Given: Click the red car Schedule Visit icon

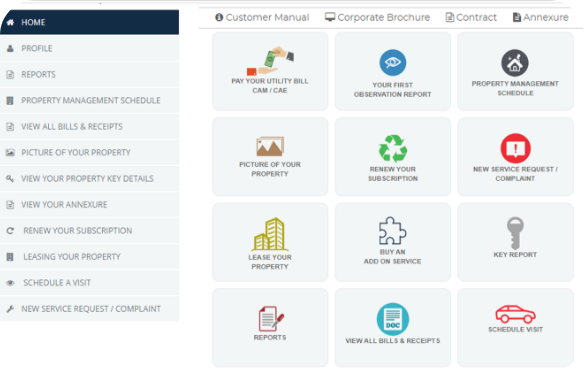Looking at the screenshot, I should pyautogui.click(x=515, y=314).
